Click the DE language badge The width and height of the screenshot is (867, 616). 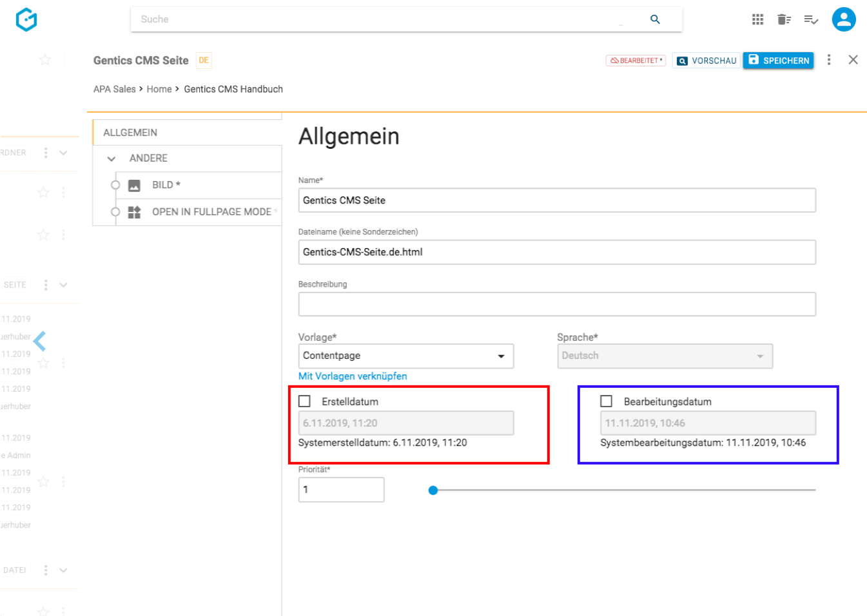point(204,61)
